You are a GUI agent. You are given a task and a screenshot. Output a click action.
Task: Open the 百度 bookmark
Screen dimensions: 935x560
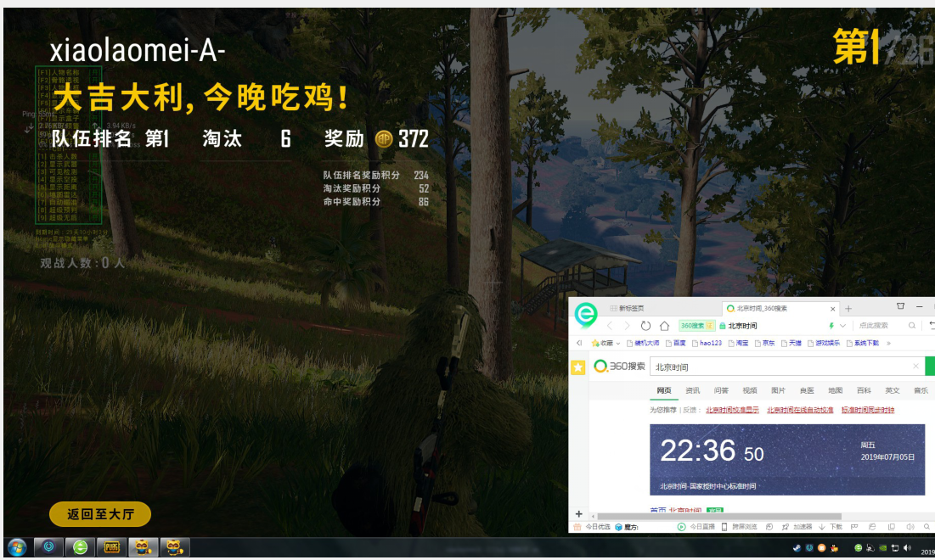click(676, 343)
